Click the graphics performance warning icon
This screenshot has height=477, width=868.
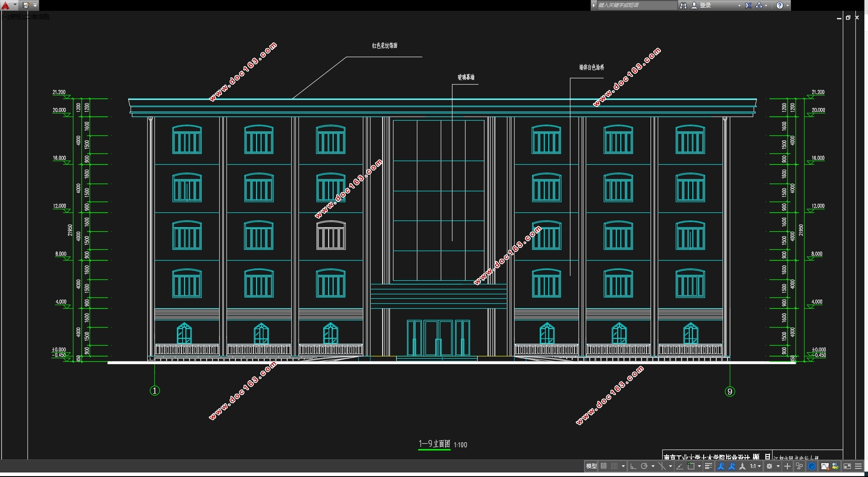(825, 466)
